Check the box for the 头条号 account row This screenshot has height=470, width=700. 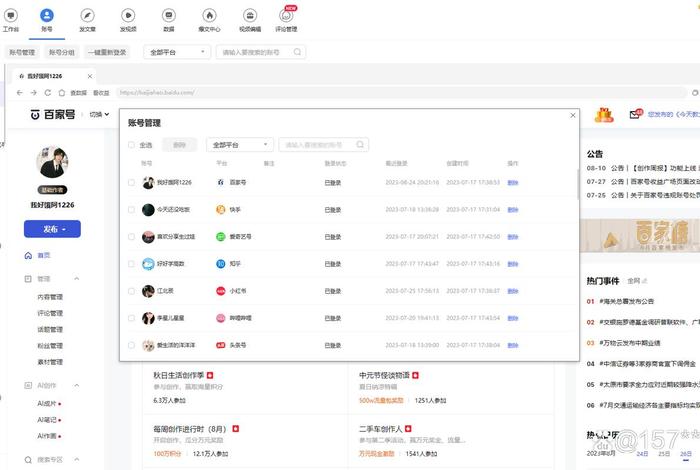131,345
